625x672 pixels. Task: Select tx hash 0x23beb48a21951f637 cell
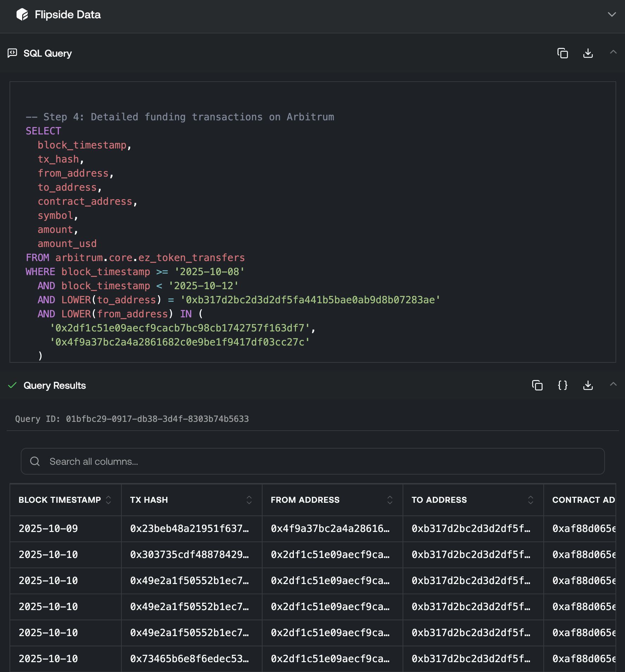(x=189, y=528)
